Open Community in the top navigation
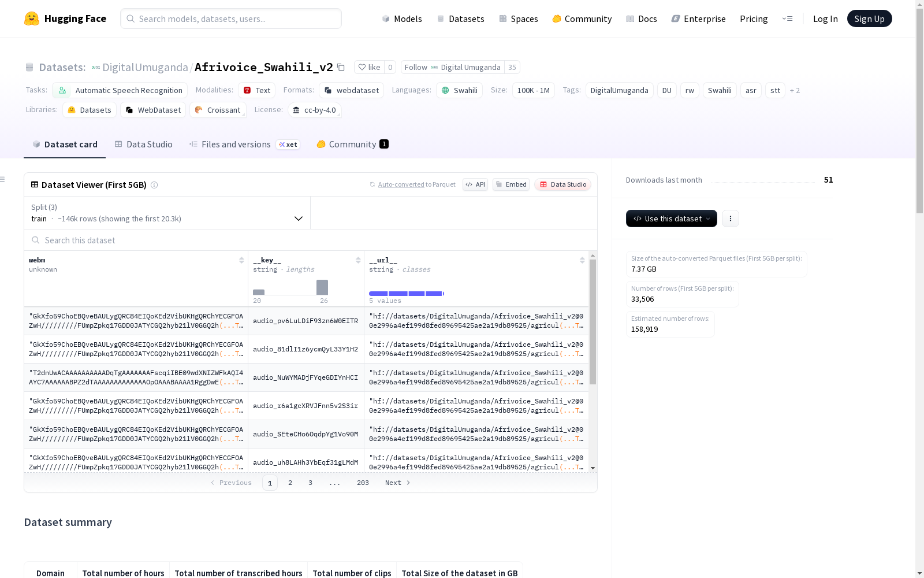 click(582, 18)
